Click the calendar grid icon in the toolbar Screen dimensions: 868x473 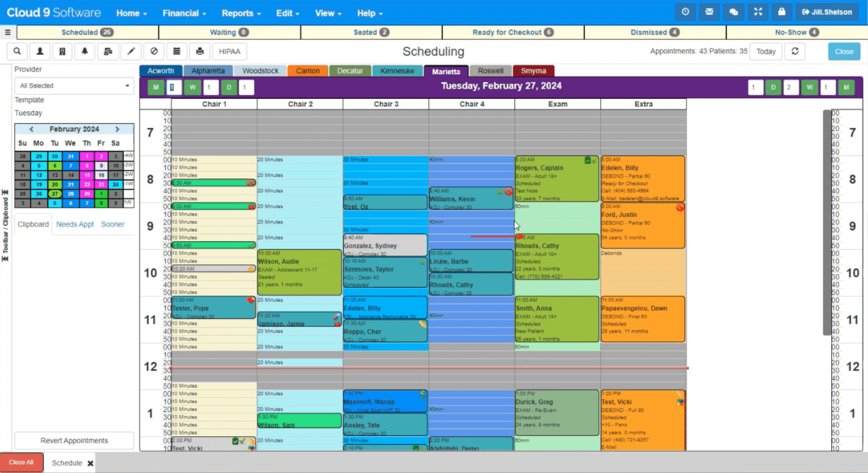pos(177,51)
